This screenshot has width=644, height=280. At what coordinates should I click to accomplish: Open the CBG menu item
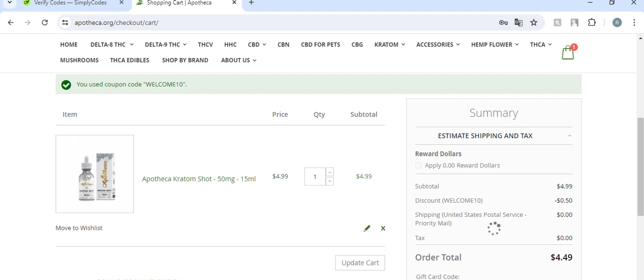[357, 45]
